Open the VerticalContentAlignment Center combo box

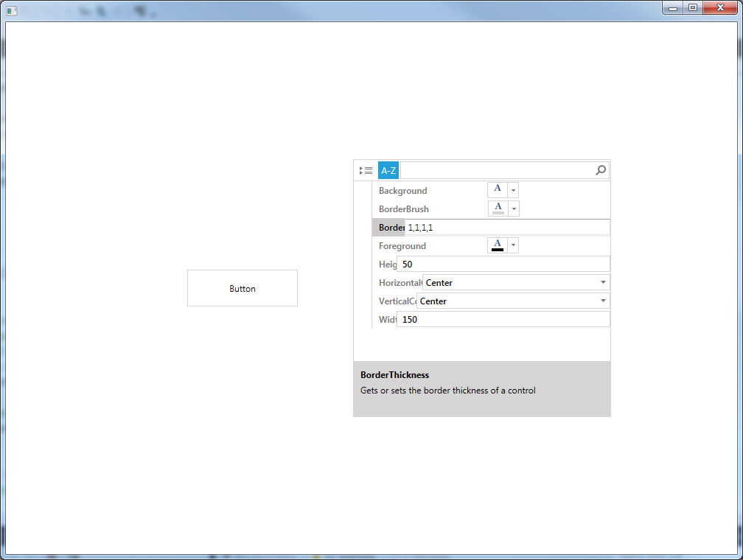[513, 301]
